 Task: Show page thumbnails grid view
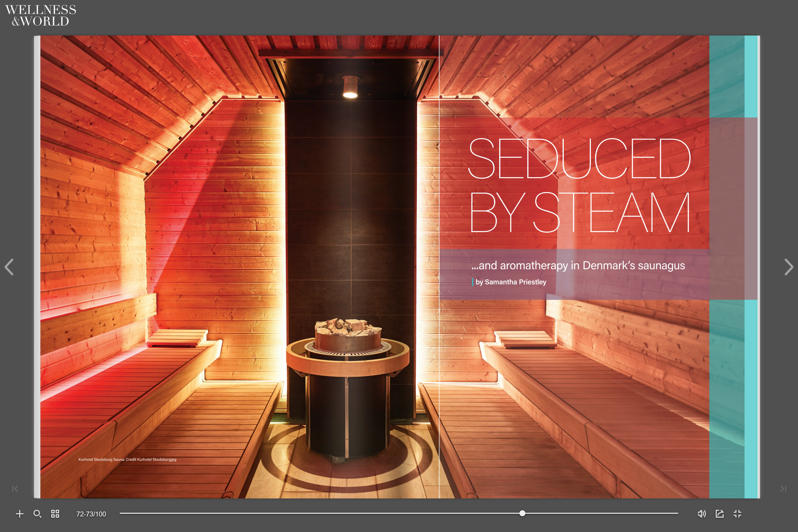point(55,514)
